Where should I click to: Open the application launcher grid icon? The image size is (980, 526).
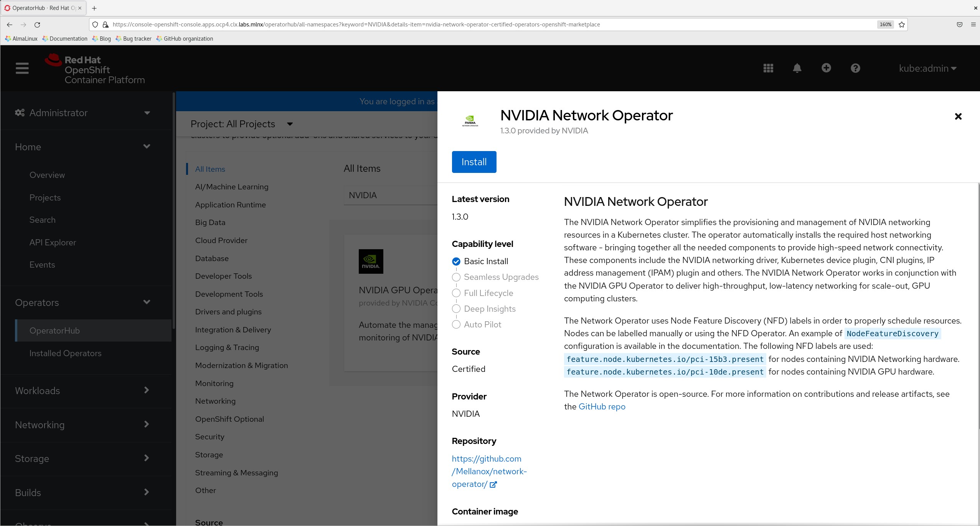768,68
